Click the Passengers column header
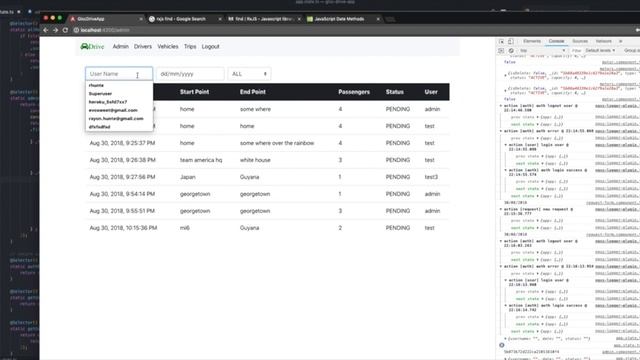640x360 pixels. tap(354, 92)
